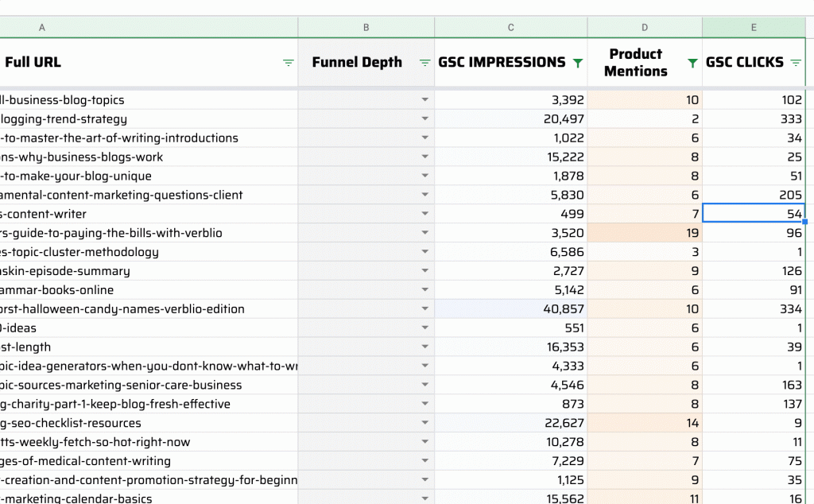This screenshot has width=814, height=504.
Task: Click URL cell containing marketing-calendar-basics
Action: pyautogui.click(x=149, y=498)
